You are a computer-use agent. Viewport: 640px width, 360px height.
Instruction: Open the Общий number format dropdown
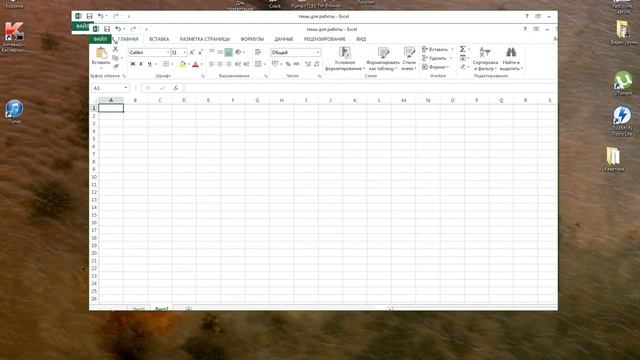[x=318, y=53]
